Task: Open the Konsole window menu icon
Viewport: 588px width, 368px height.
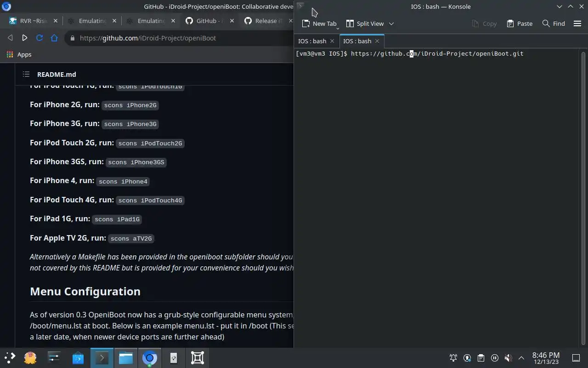Action: click(300, 6)
